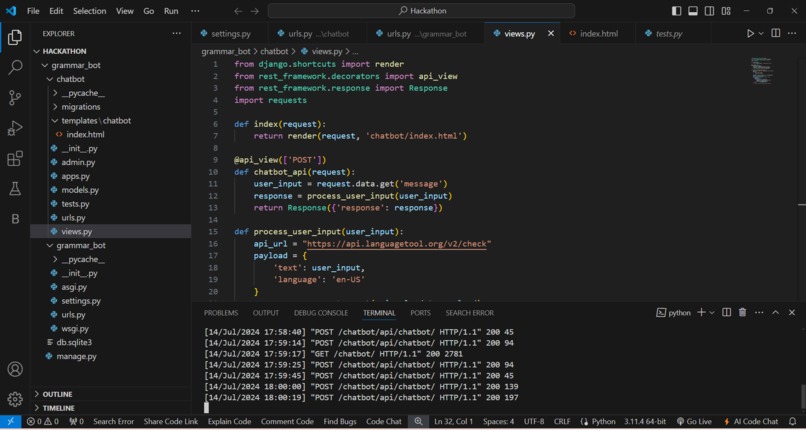The width and height of the screenshot is (806, 430).
Task: Open models.py in the explorer
Action: click(x=80, y=190)
